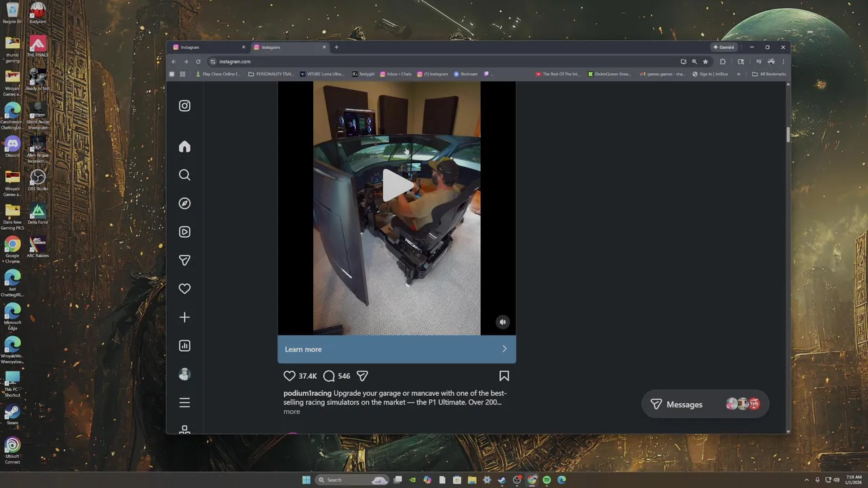Image resolution: width=868 pixels, height=488 pixels.
Task: Click the taskbar Search box
Action: pos(351,480)
